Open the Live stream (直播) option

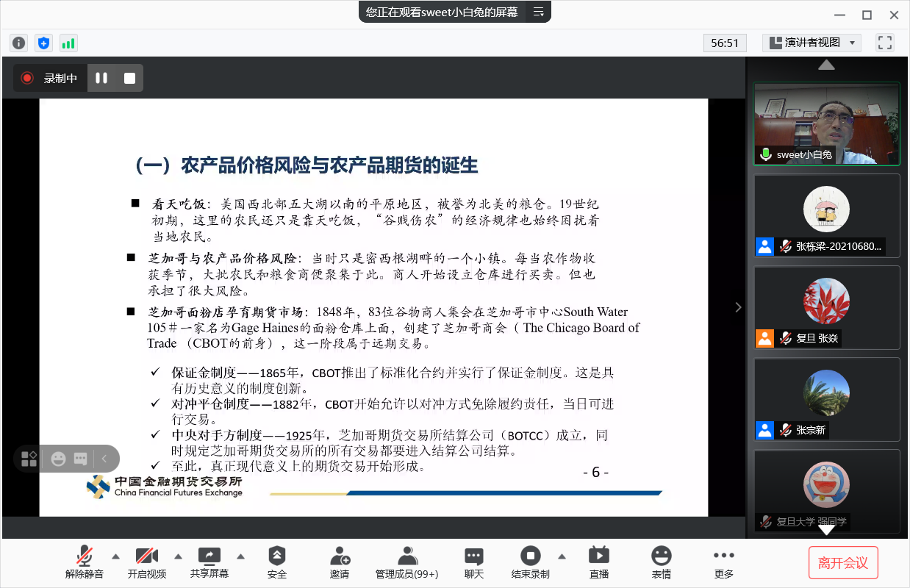(599, 562)
